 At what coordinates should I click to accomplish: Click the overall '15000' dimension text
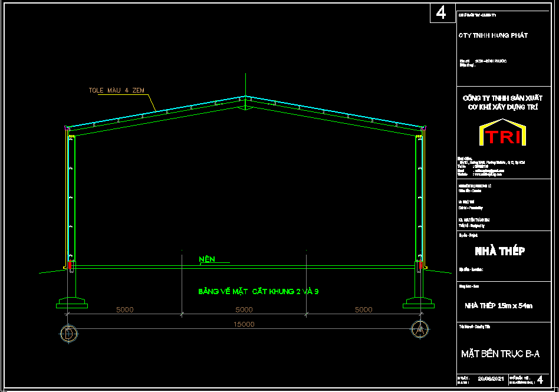pos(244,324)
